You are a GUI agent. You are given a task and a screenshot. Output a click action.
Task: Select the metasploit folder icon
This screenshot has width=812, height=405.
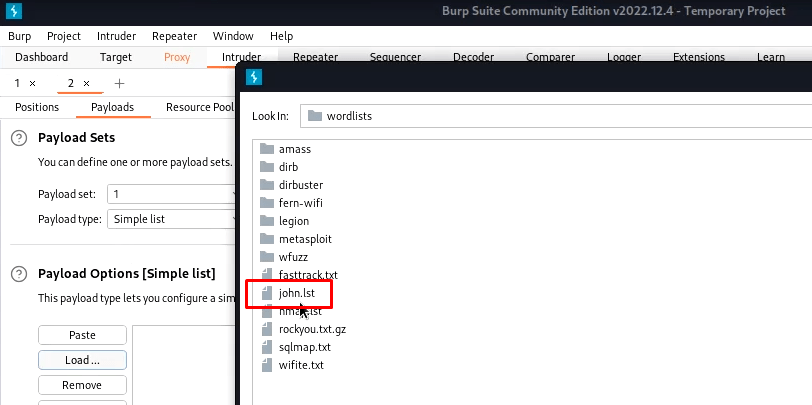click(267, 239)
